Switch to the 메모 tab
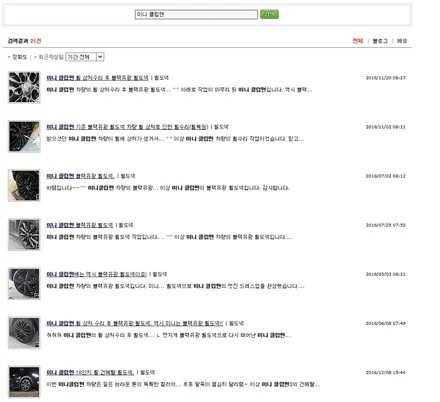The height and width of the screenshot is (402, 440). tap(402, 41)
